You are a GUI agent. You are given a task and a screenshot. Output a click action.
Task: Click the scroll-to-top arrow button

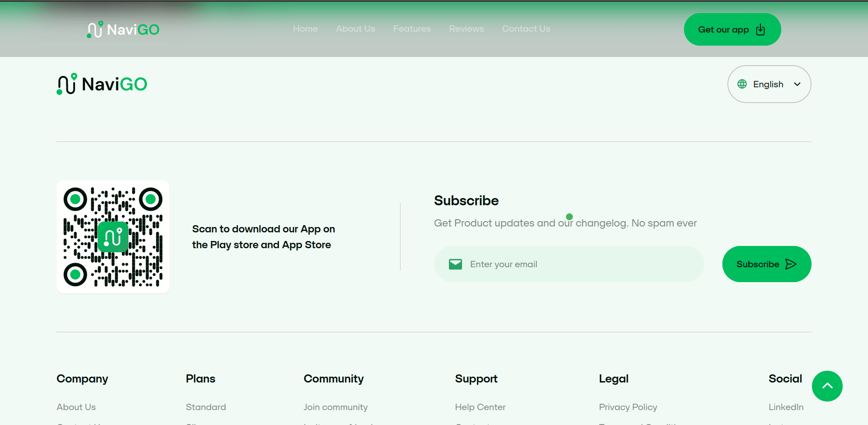click(x=827, y=386)
